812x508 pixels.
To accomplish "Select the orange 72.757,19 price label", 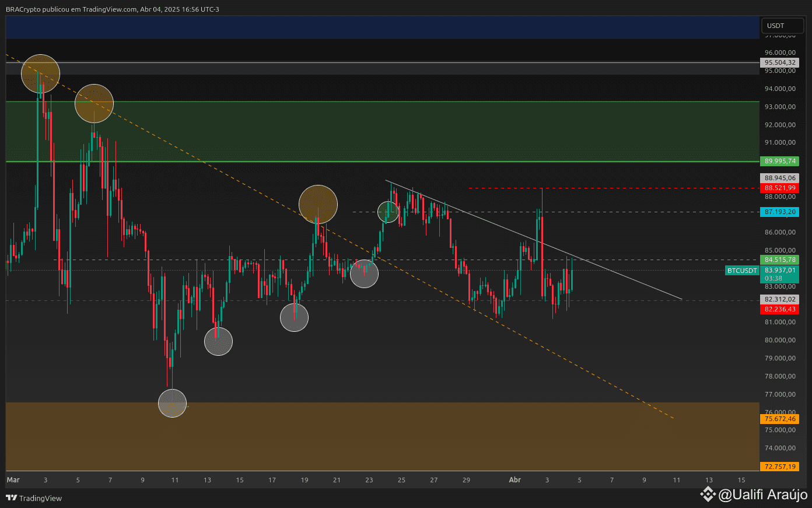I will pos(780,467).
